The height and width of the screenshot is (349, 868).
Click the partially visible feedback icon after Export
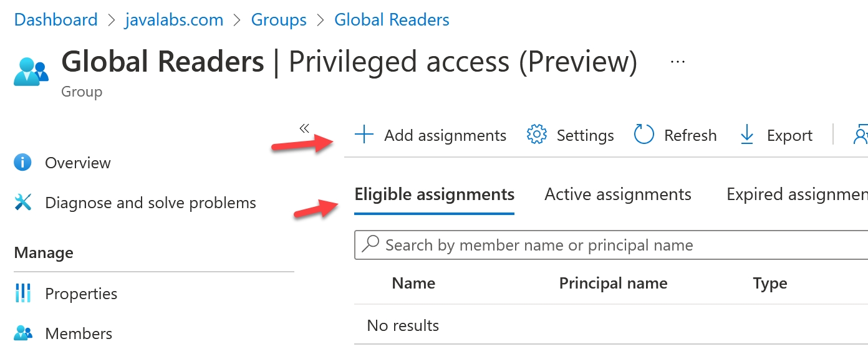[861, 135]
